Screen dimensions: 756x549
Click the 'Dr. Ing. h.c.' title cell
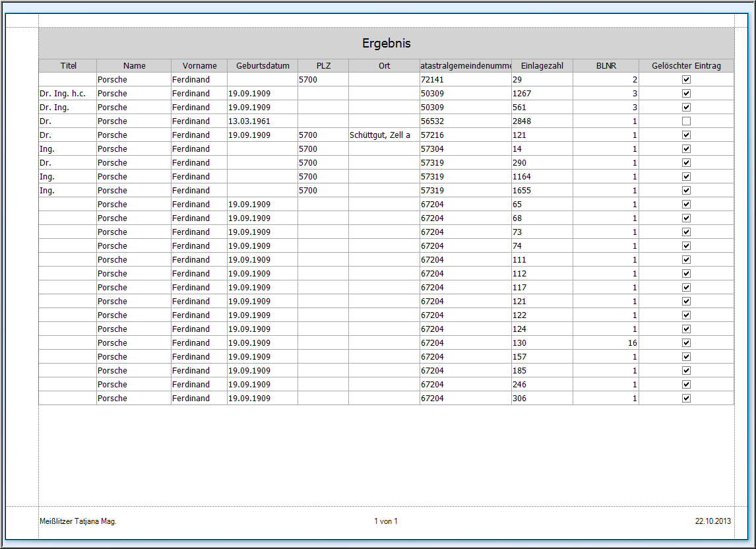[63, 93]
